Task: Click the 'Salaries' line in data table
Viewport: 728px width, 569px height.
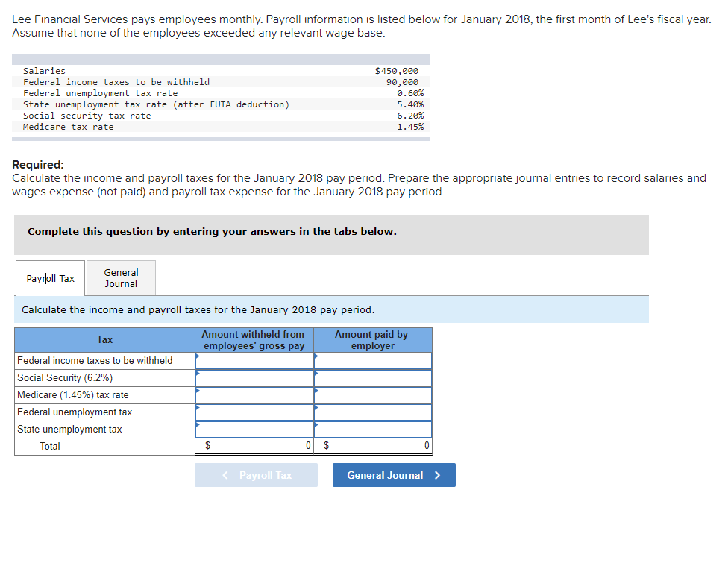Action: pos(44,71)
